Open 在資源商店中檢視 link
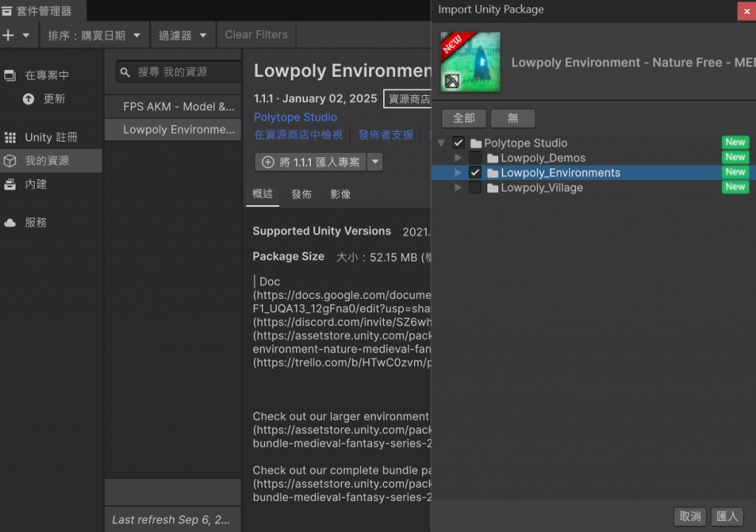 tap(298, 135)
